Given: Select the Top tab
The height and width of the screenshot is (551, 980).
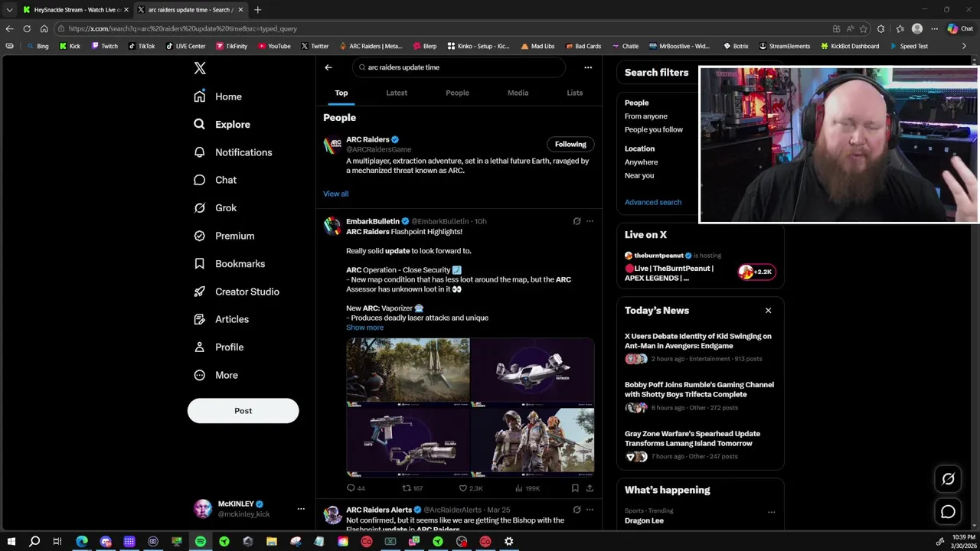Looking at the screenshot, I should tap(341, 93).
